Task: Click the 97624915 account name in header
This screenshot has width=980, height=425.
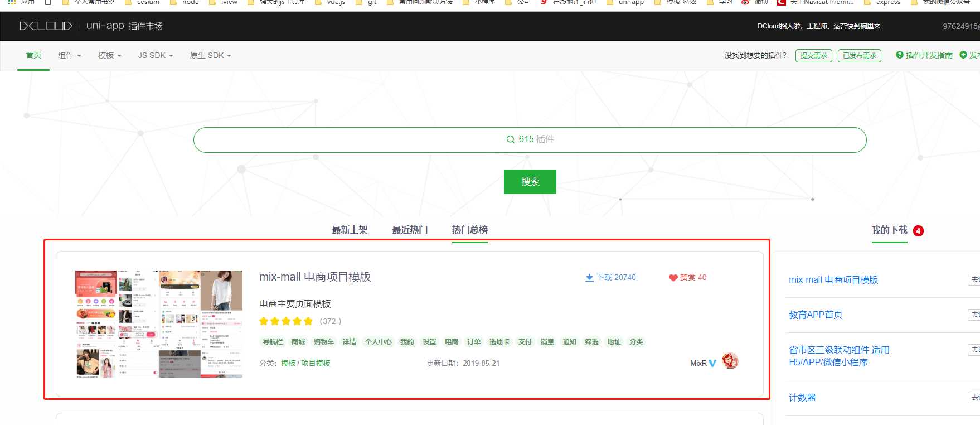Action: coord(961,26)
